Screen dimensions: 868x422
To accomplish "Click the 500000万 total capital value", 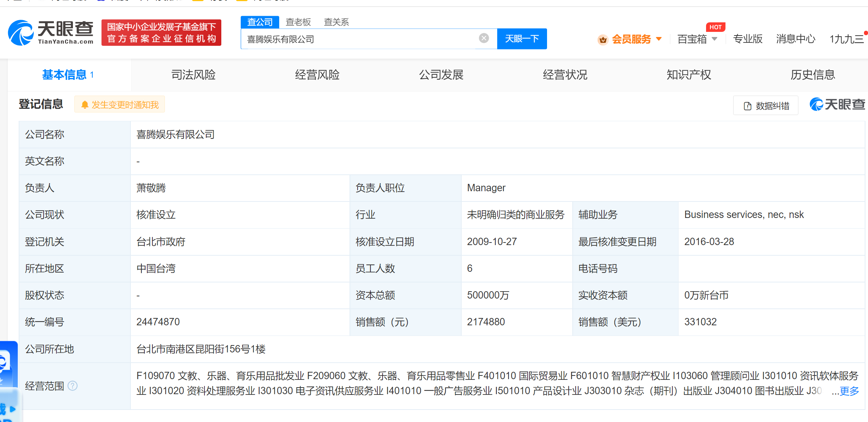I will tap(488, 295).
